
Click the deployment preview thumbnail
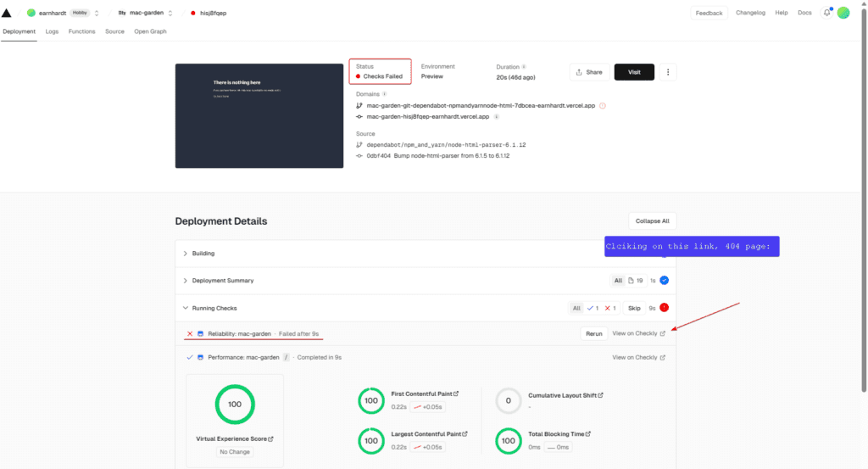point(259,115)
